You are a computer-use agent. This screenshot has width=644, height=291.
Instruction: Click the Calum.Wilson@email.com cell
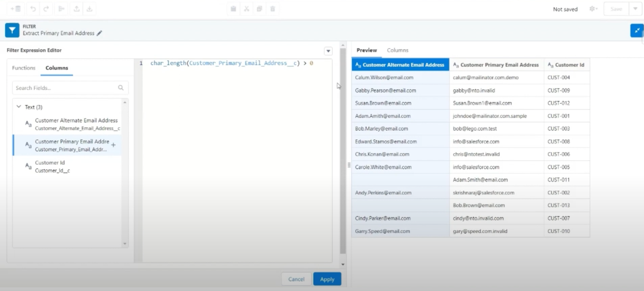(x=400, y=77)
